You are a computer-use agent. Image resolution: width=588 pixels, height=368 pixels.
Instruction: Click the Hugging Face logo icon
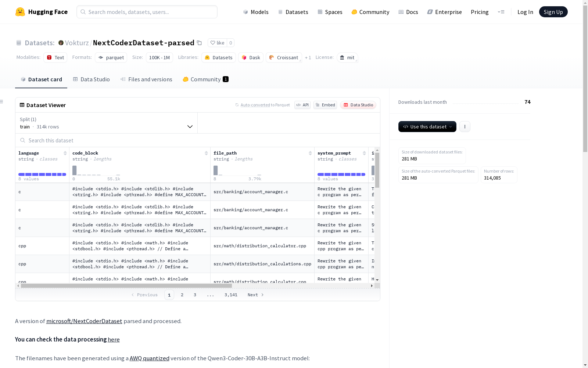point(20,12)
